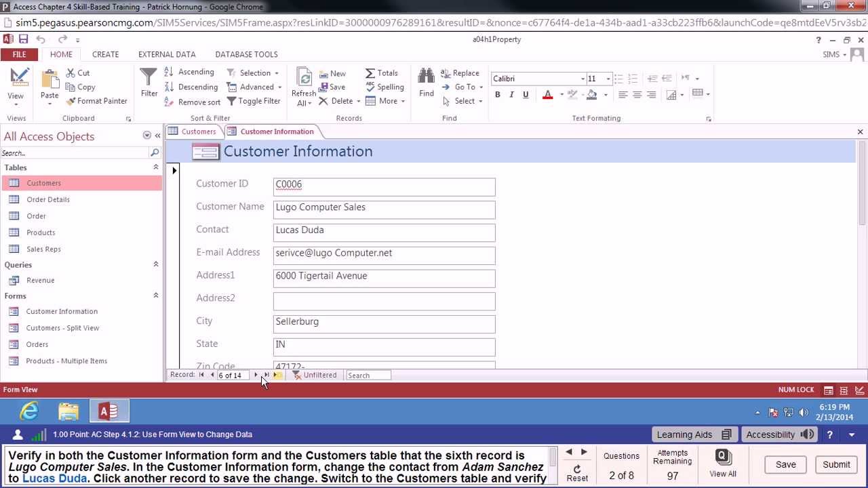Sort records Descending
The height and width of the screenshot is (488, 868).
(x=191, y=87)
